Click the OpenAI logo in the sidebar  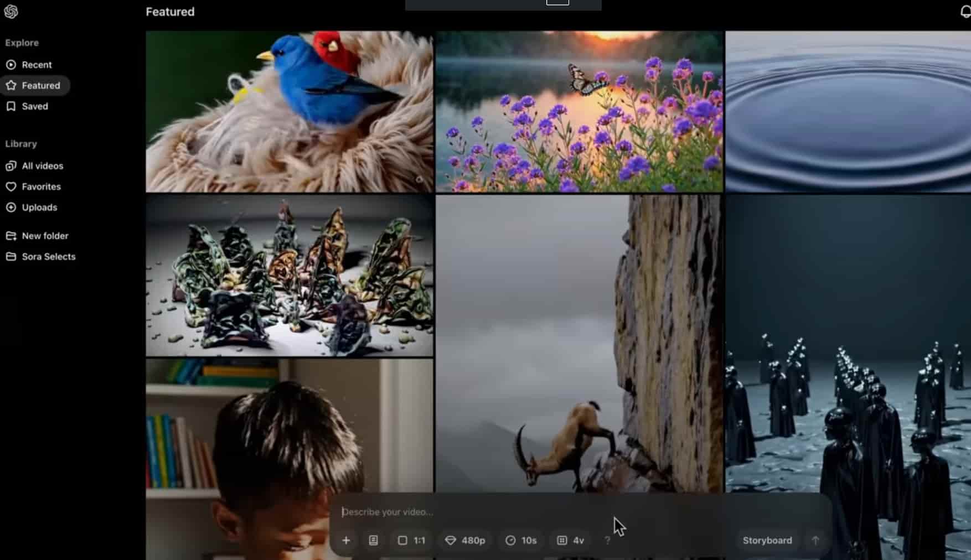(11, 12)
